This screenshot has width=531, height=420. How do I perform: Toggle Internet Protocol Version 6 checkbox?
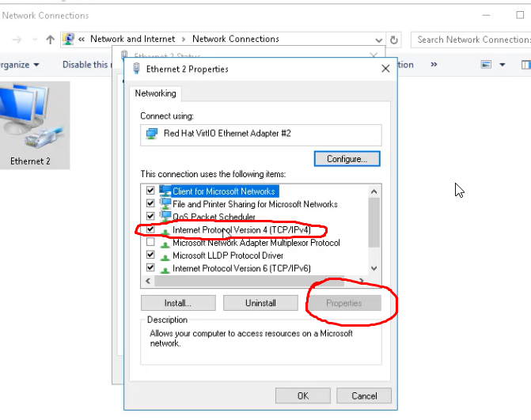pyautogui.click(x=150, y=267)
